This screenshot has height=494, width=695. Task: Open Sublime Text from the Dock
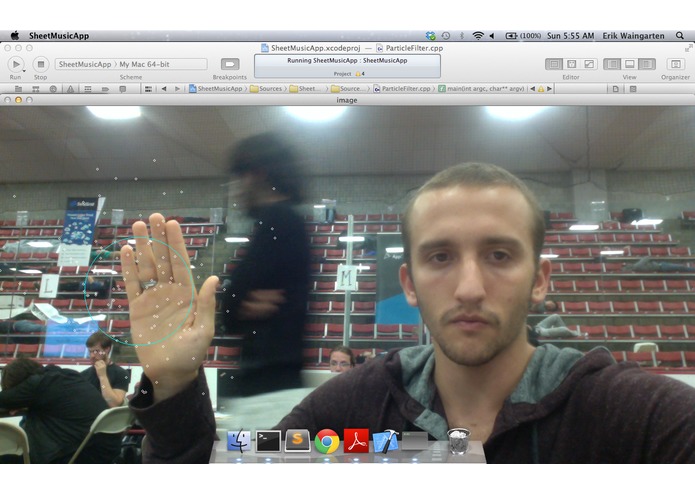(297, 441)
